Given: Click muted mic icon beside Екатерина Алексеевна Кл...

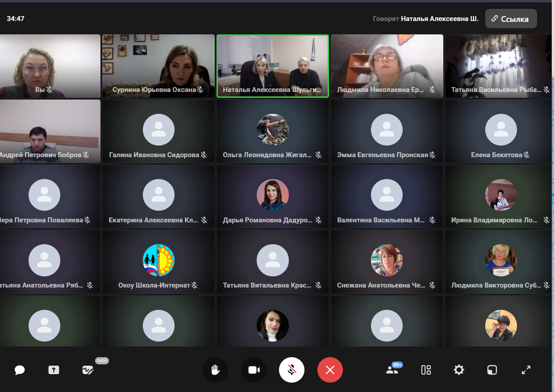Looking at the screenshot, I should tap(204, 220).
